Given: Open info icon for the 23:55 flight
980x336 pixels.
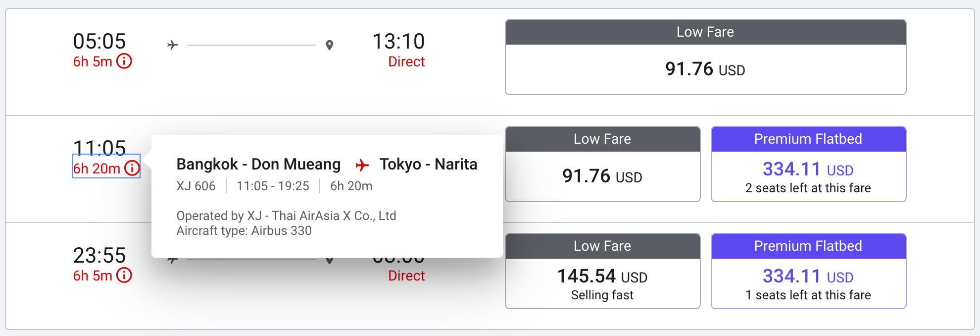Looking at the screenshot, I should click(x=124, y=276).
